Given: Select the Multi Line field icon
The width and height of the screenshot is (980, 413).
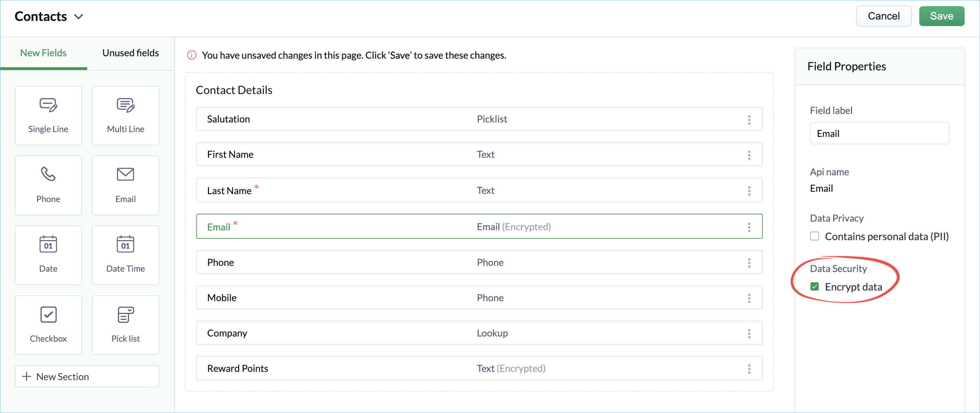Looking at the screenshot, I should (126, 105).
